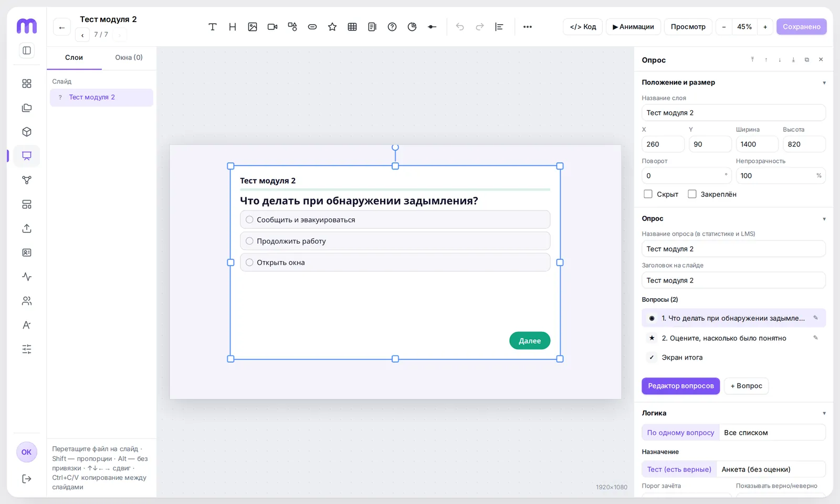Switch to the Окна (0) tab
The width and height of the screenshot is (840, 504).
point(129,58)
